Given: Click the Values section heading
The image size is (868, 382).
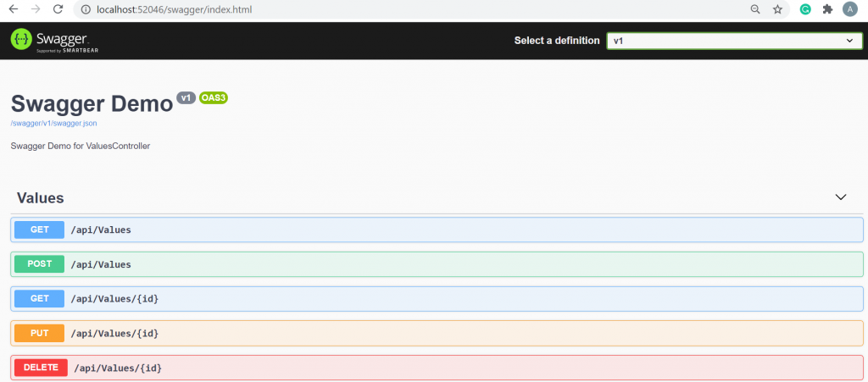Looking at the screenshot, I should [x=41, y=198].
